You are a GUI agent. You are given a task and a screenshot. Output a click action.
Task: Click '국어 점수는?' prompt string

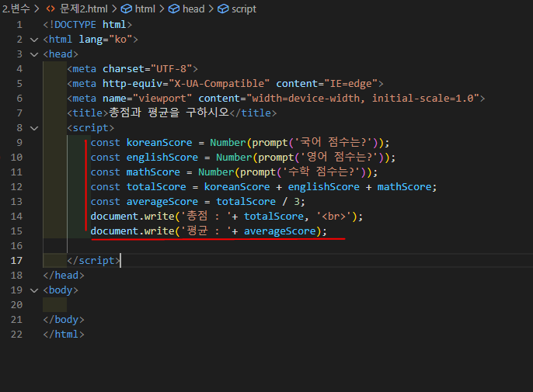point(333,142)
